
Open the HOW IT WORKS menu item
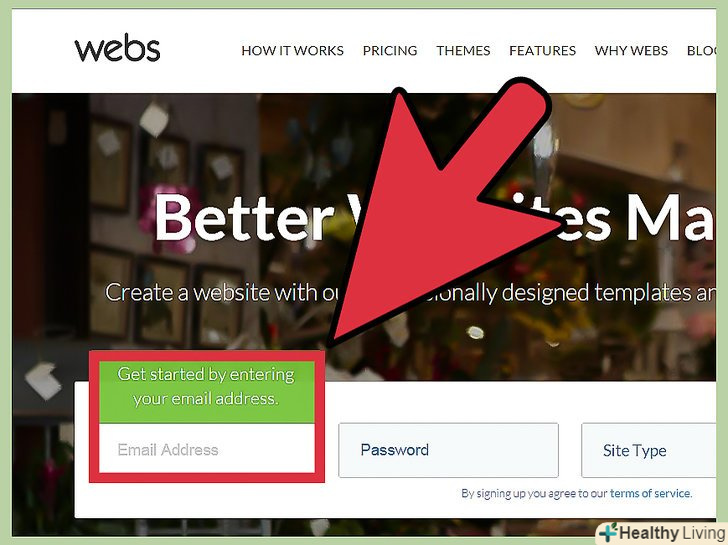pos(292,50)
